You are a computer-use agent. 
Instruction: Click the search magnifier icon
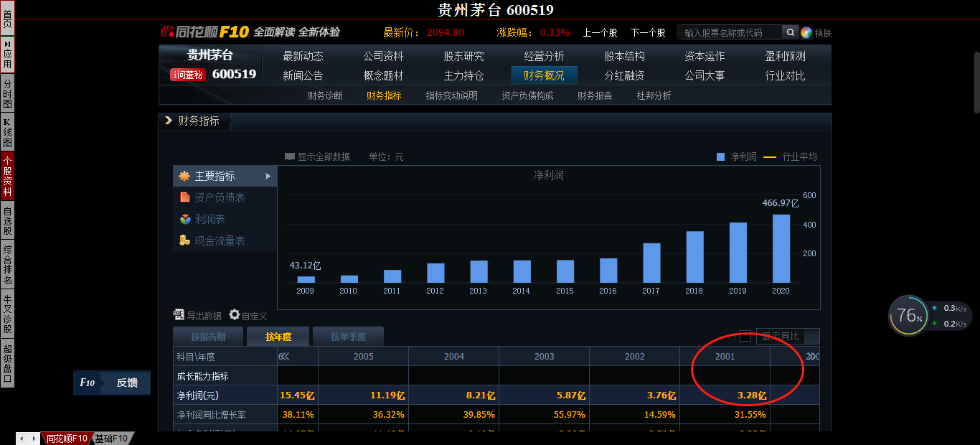point(790,32)
